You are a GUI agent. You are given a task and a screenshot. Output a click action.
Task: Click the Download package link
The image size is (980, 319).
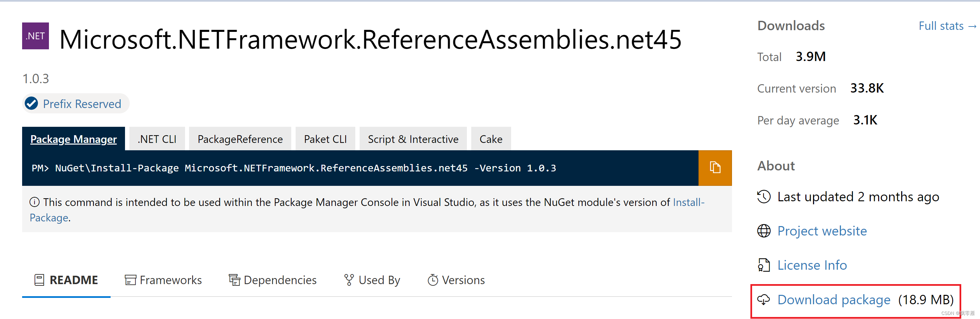(834, 300)
